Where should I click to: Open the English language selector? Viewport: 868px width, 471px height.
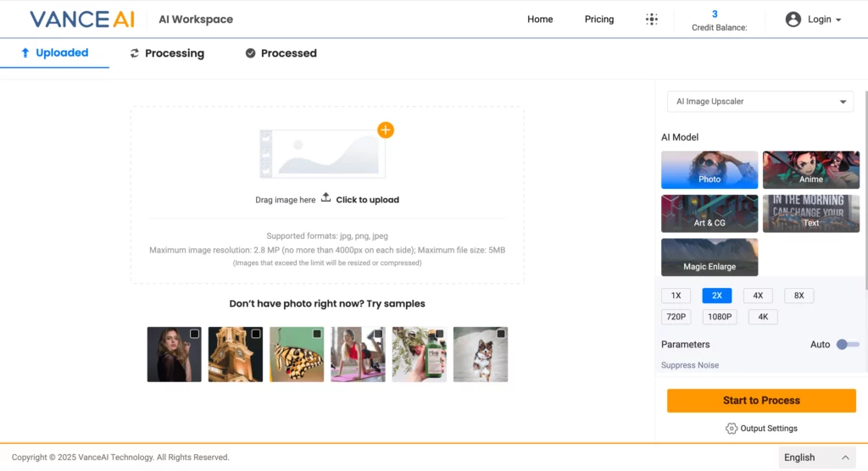pos(816,457)
